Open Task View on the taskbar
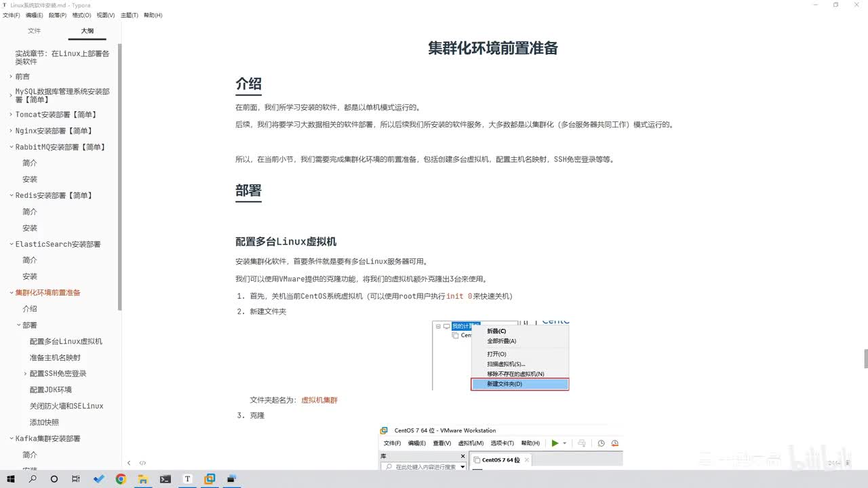This screenshot has height=488, width=868. pyautogui.click(x=76, y=479)
